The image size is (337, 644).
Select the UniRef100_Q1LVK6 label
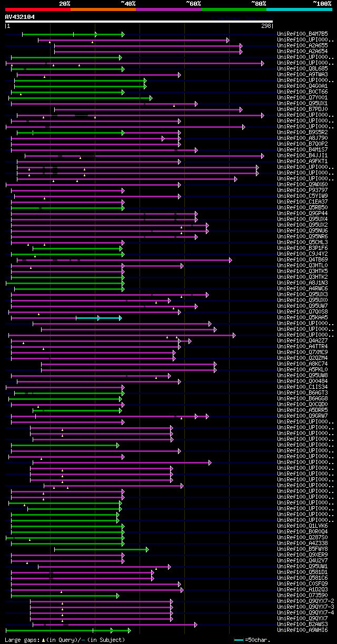click(302, 526)
